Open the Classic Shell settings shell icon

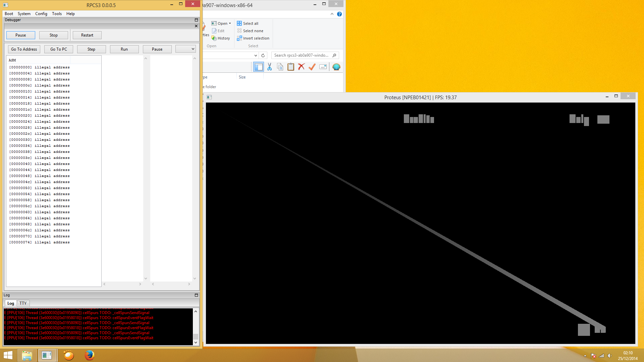point(336,67)
